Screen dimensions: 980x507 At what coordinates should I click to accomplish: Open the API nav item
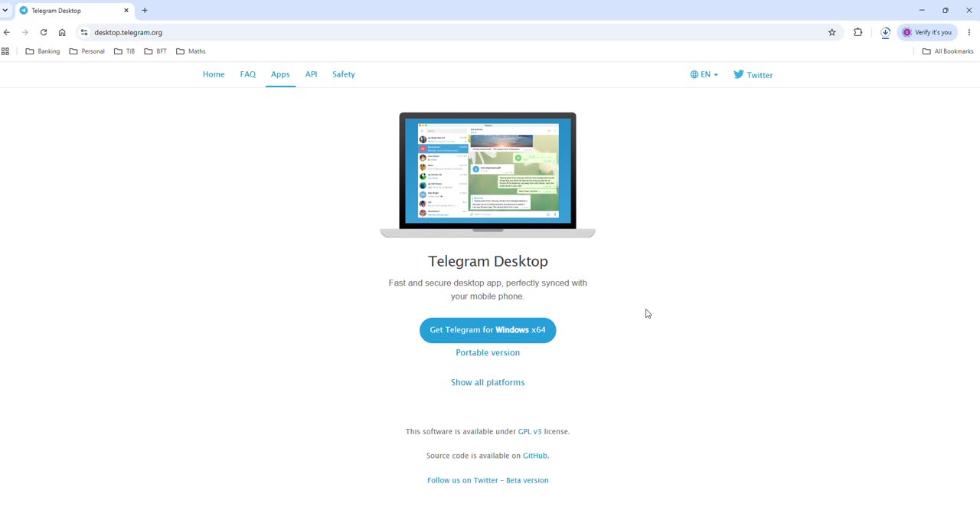pyautogui.click(x=311, y=74)
